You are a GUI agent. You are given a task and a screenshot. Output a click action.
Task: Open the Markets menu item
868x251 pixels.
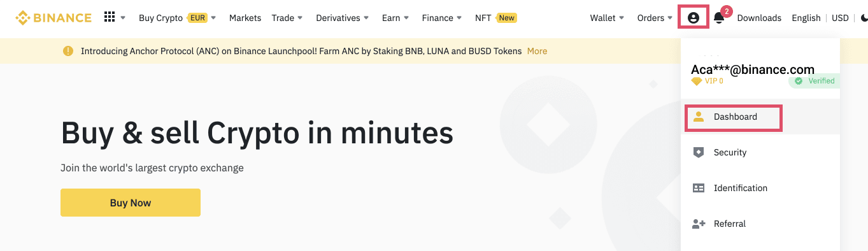(x=245, y=18)
